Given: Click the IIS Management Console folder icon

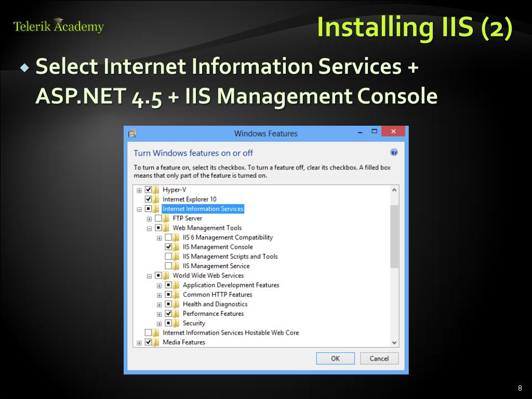Looking at the screenshot, I should click(x=176, y=247).
